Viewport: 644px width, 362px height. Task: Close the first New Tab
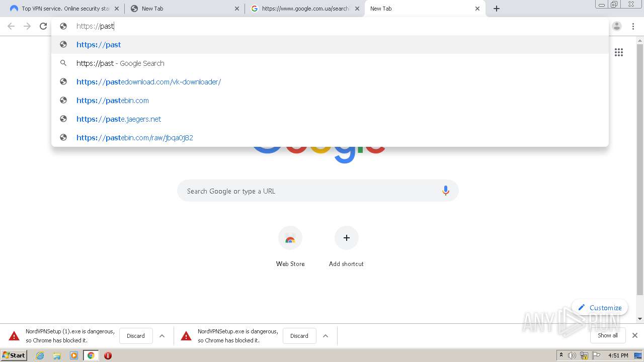(237, 9)
